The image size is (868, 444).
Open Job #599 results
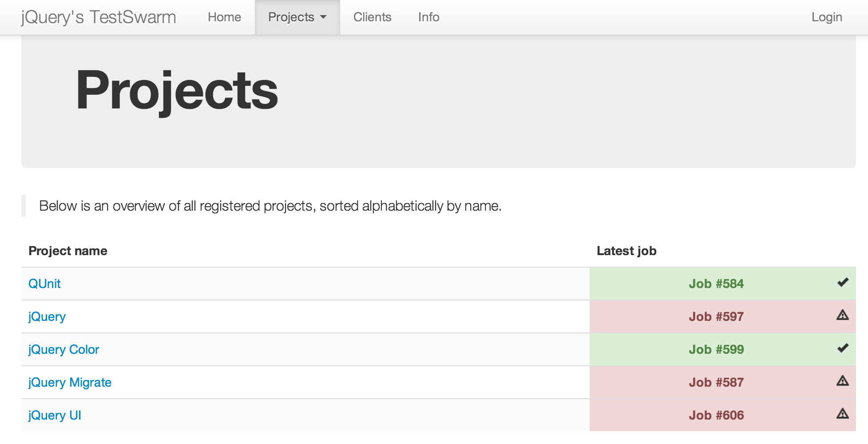pyautogui.click(x=716, y=350)
